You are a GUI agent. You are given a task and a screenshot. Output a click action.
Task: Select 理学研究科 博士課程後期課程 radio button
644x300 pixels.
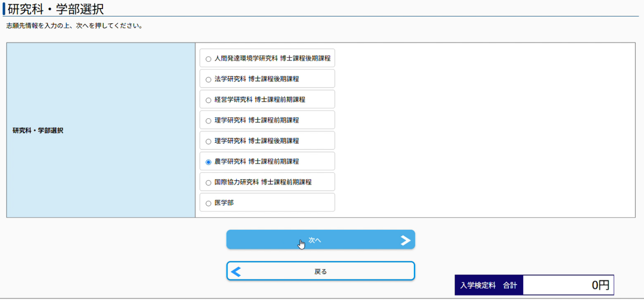208,142
